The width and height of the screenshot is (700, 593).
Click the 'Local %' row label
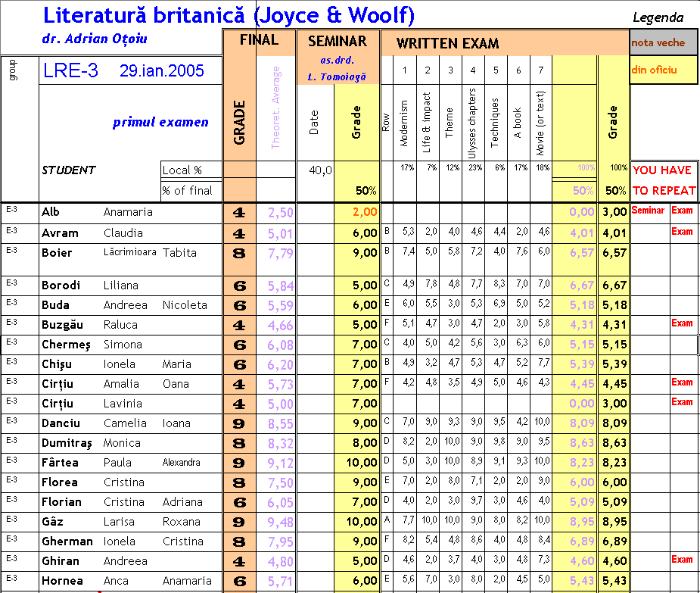(182, 170)
